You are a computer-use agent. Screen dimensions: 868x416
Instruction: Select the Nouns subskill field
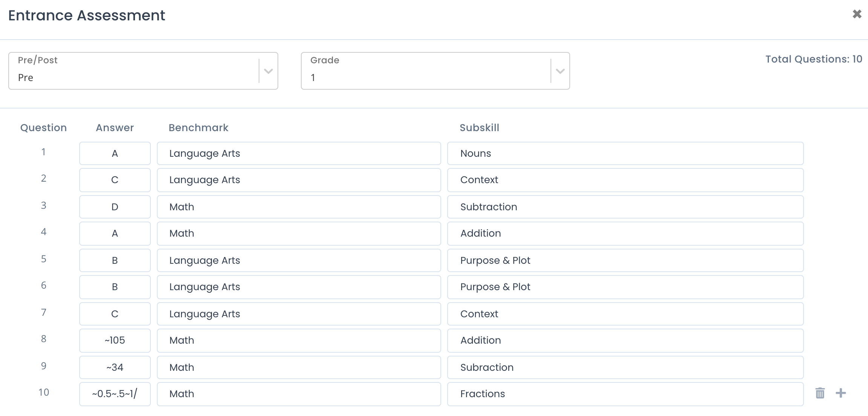625,153
